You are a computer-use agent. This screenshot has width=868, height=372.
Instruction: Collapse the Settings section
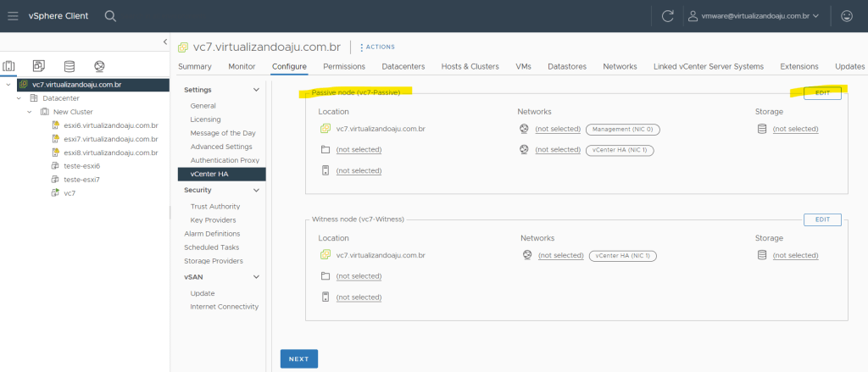(256, 90)
